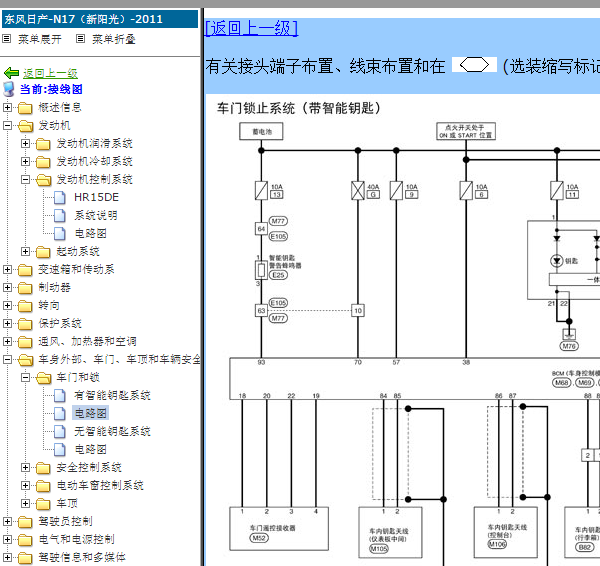Expand the 保护系统 node
Image resolution: width=600 pixels, height=566 pixels.
[x=7, y=323]
